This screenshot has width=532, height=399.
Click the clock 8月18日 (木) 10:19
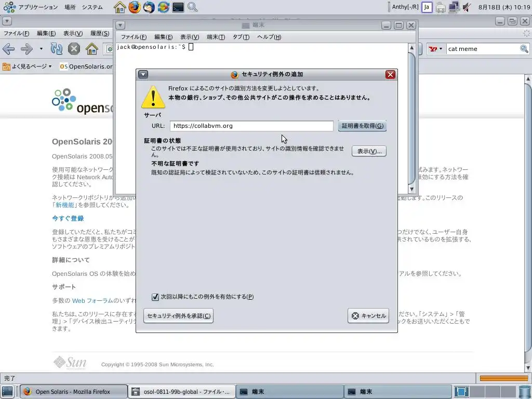pos(504,7)
